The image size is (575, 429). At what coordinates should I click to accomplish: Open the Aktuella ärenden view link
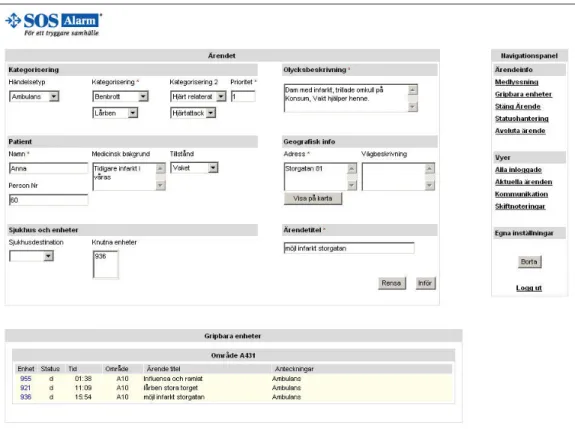(x=523, y=182)
